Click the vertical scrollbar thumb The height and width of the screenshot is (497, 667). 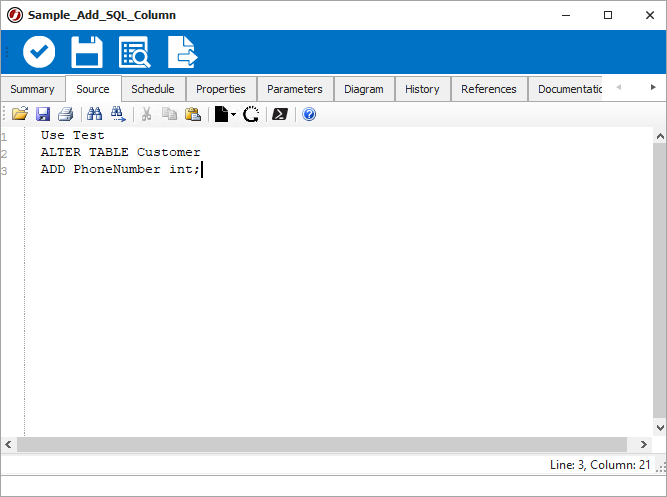660,281
